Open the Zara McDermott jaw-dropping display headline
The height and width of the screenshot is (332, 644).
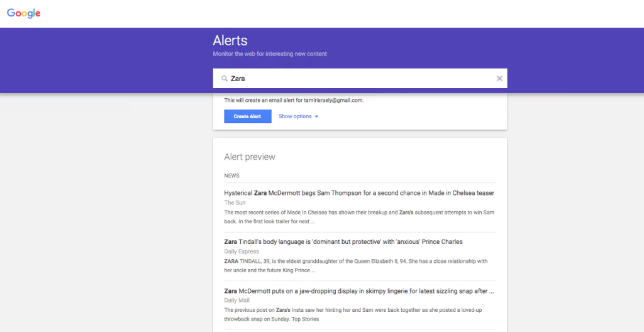point(359,291)
